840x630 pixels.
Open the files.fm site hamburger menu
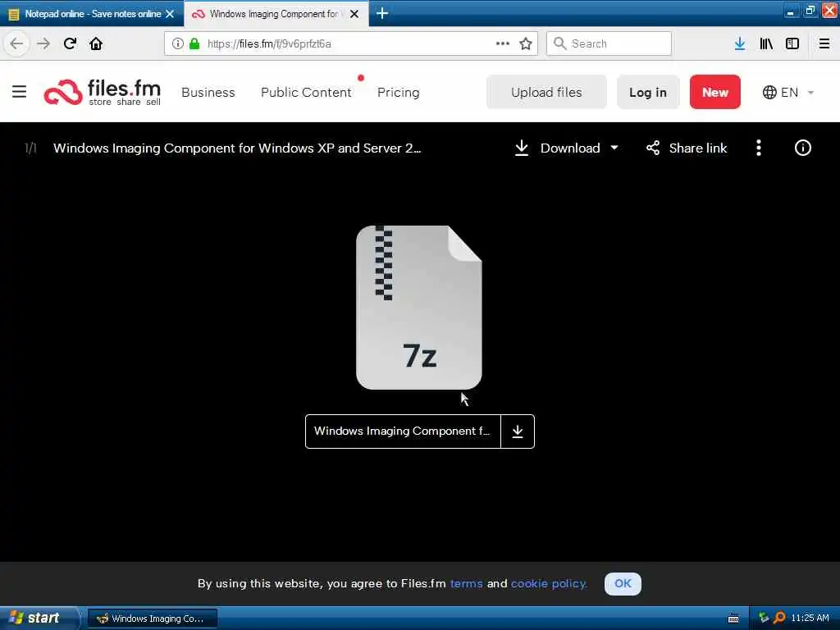point(20,92)
